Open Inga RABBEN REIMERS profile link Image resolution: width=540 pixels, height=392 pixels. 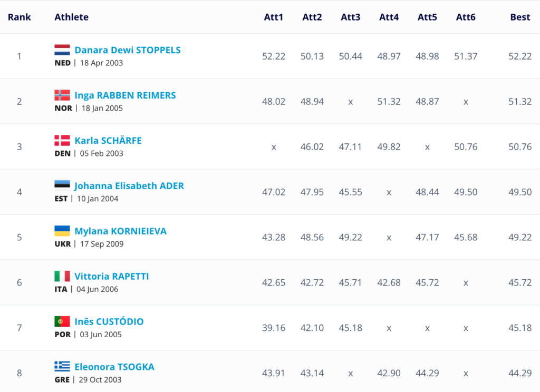125,95
